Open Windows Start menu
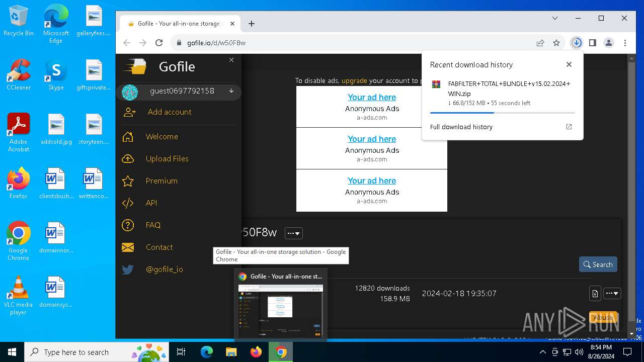644x362 pixels. pyautogui.click(x=12, y=352)
